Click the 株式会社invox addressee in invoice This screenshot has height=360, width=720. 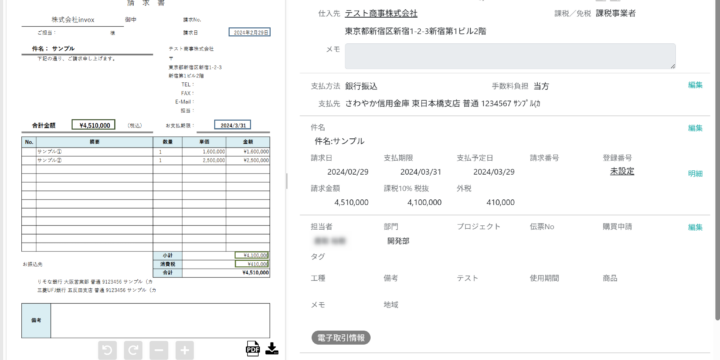pos(73,20)
